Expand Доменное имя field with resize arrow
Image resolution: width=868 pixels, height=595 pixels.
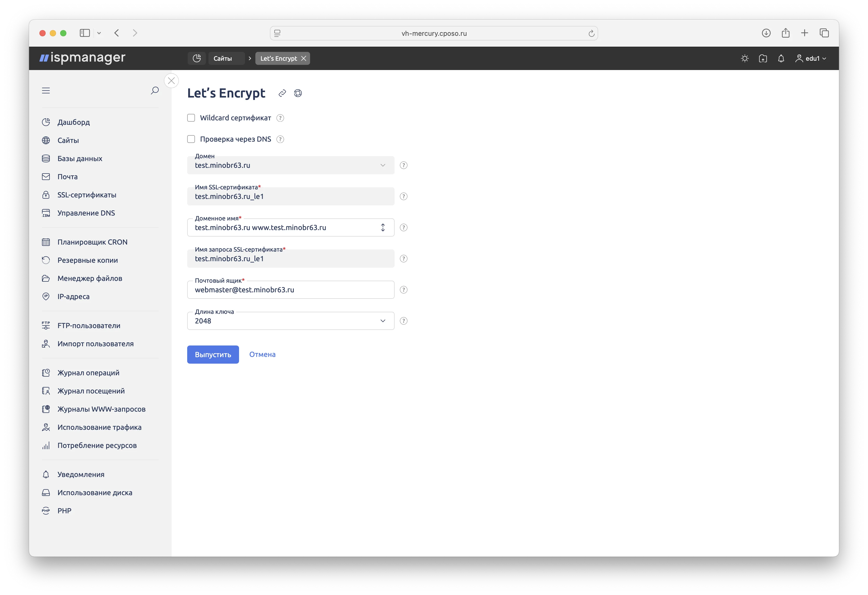pyautogui.click(x=383, y=228)
